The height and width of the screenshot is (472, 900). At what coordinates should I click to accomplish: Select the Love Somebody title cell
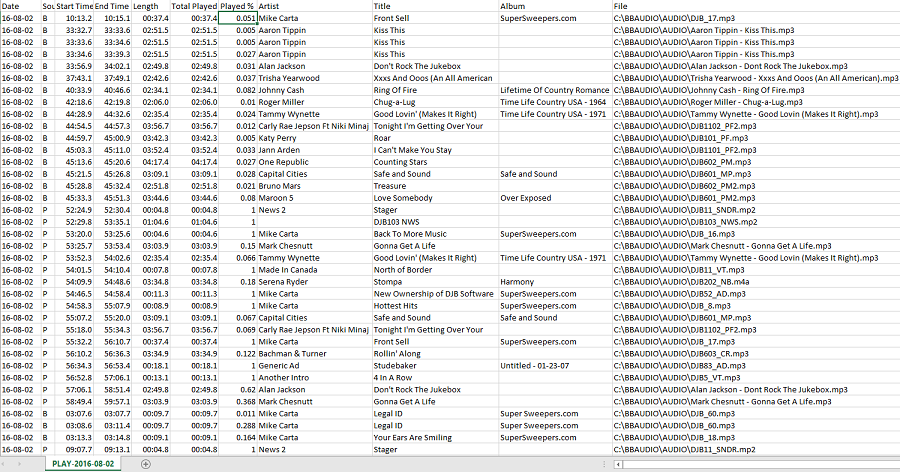tap(435, 198)
